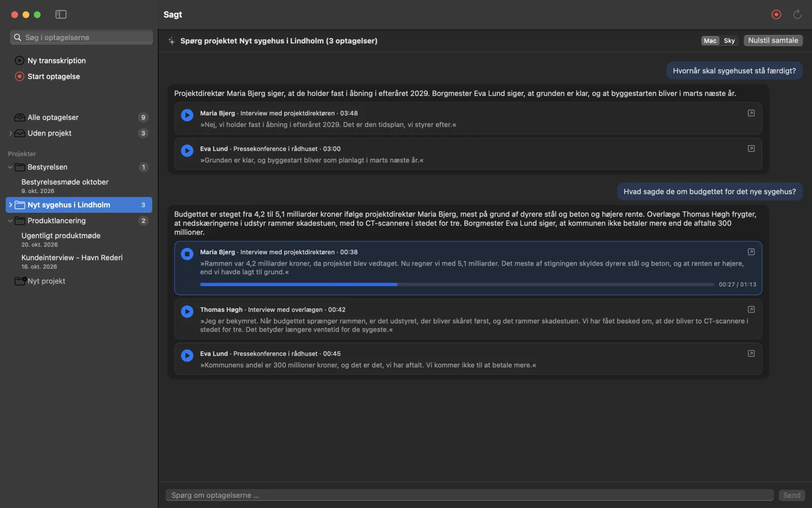Screen dimensions: 812x508
Task: Focus the Spørg om optagelserne input field
Action: tap(469, 495)
